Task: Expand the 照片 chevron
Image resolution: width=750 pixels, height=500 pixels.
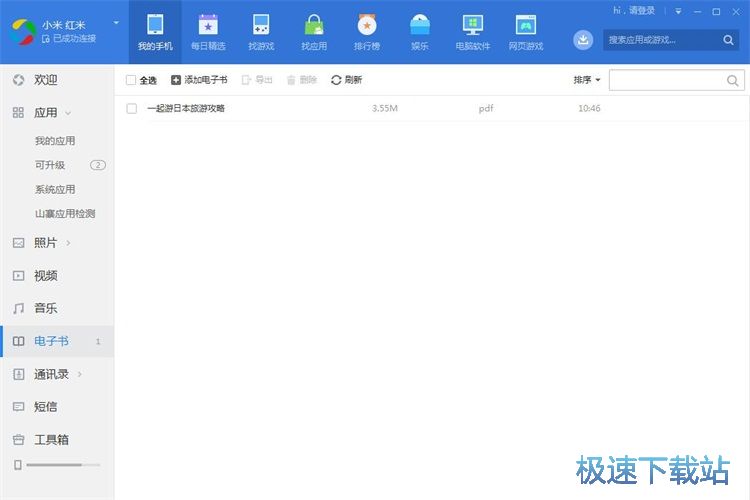Action: [x=68, y=243]
